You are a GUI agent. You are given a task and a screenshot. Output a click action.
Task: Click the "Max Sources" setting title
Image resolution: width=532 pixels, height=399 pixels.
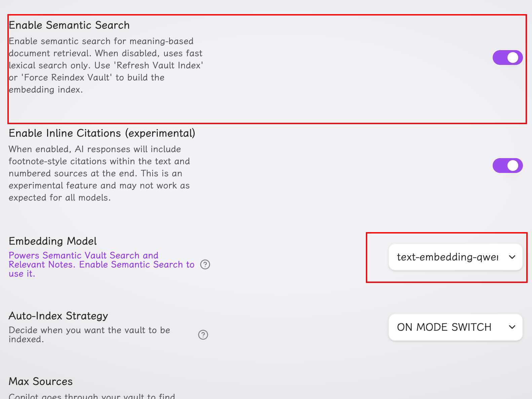41,382
